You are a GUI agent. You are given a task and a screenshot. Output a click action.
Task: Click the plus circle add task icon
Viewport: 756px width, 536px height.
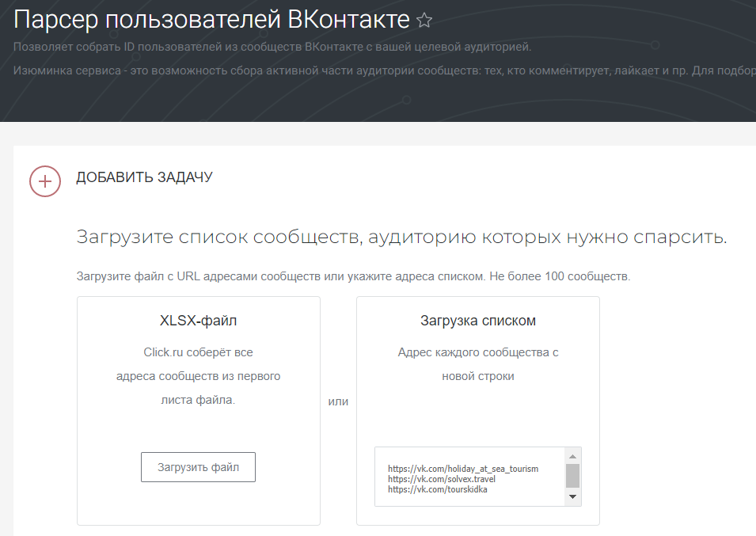point(45,181)
